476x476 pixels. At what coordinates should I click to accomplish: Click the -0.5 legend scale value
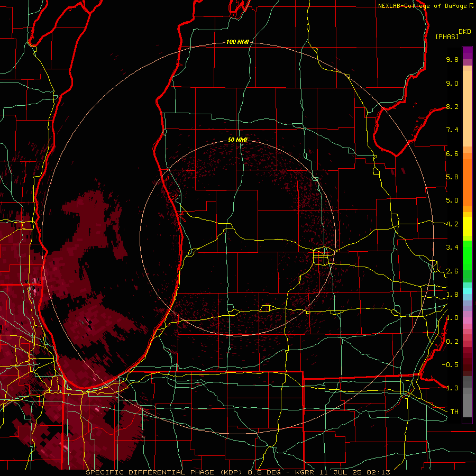coord(450,365)
